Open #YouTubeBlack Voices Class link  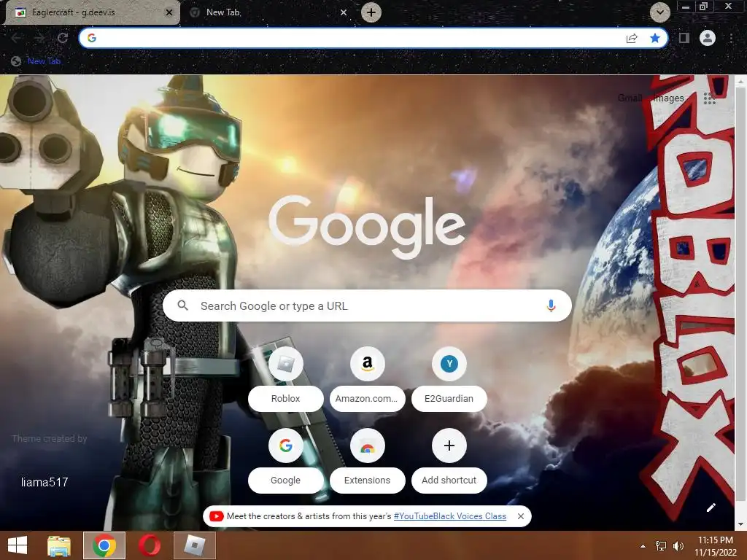[x=449, y=516]
